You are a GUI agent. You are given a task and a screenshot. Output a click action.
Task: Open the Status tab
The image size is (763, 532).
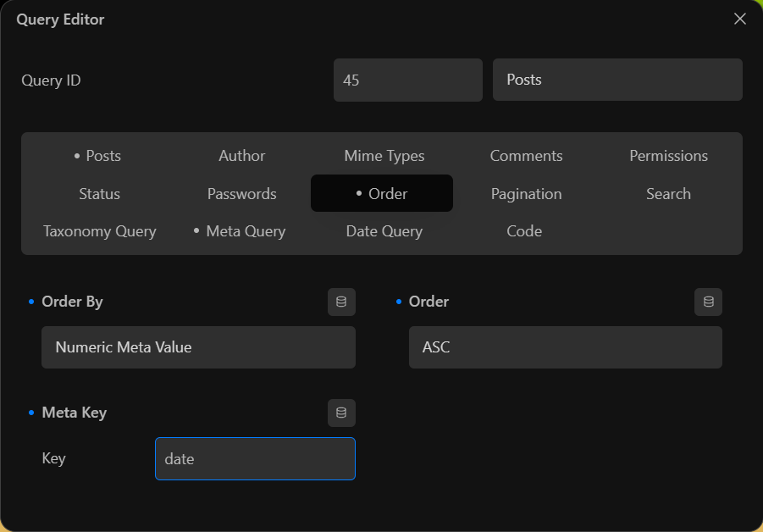tap(99, 194)
